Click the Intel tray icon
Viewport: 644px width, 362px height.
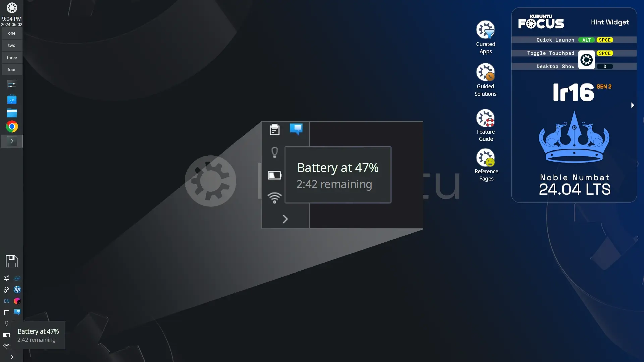tap(17, 278)
